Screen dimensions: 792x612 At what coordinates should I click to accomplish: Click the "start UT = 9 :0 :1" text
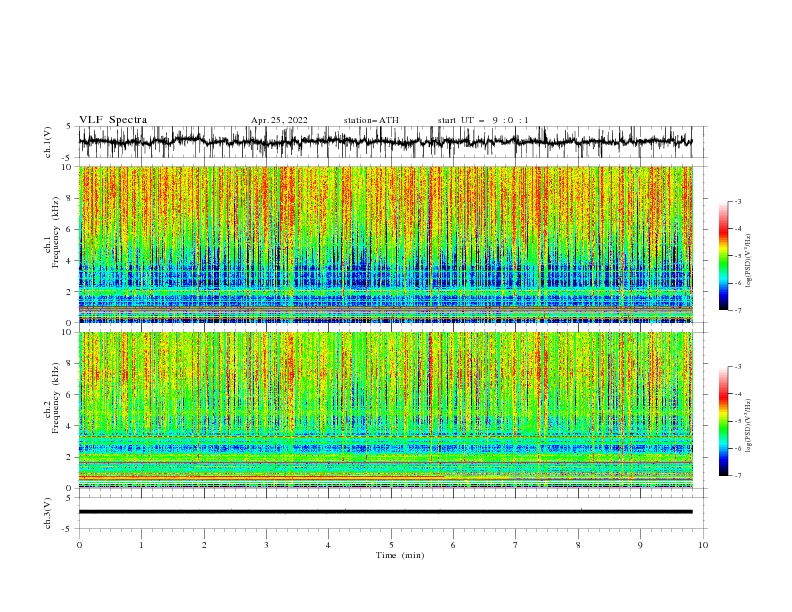(x=483, y=120)
